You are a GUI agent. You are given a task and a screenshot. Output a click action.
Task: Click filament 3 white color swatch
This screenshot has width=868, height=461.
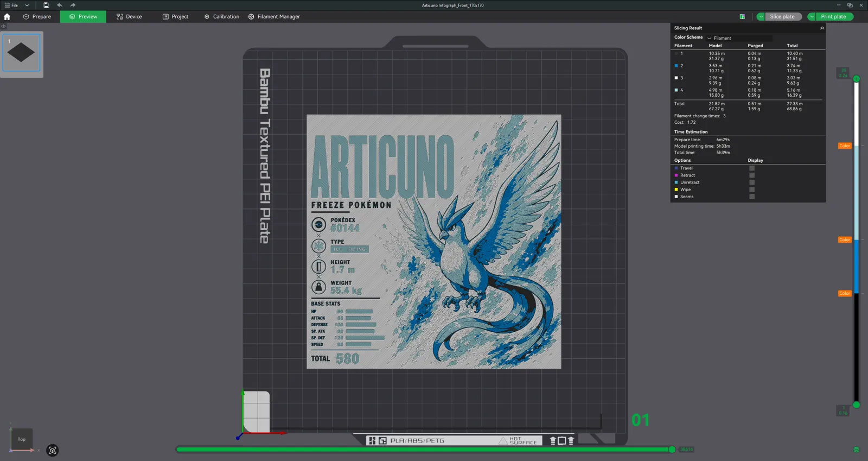pos(676,78)
